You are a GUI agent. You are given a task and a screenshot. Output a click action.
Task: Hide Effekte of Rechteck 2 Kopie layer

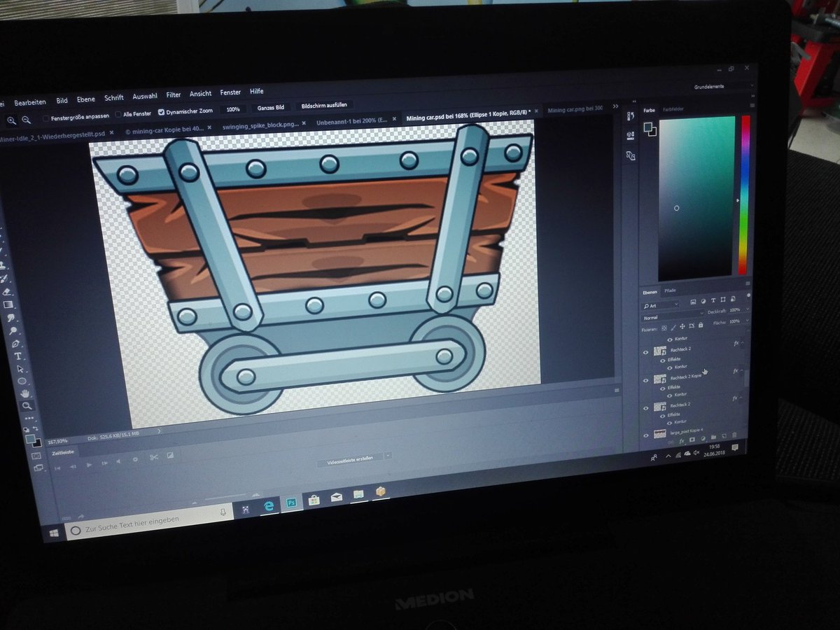pyautogui.click(x=662, y=388)
